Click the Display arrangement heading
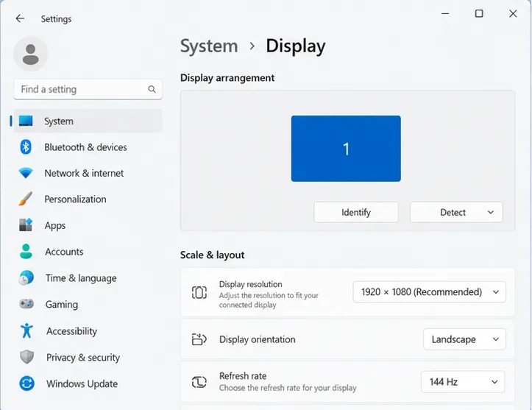 227,78
